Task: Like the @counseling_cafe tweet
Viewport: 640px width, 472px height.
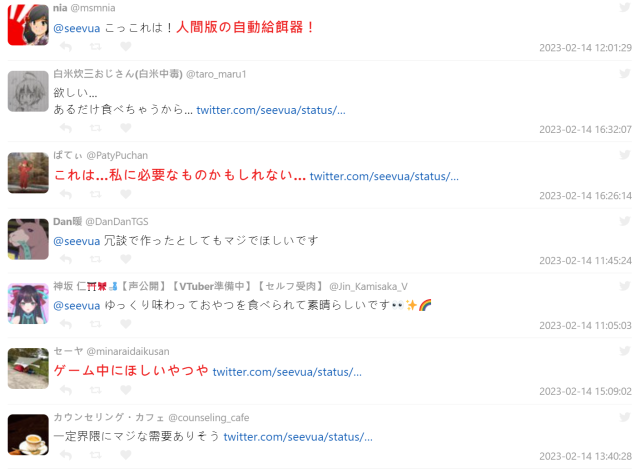Action: 126,454
